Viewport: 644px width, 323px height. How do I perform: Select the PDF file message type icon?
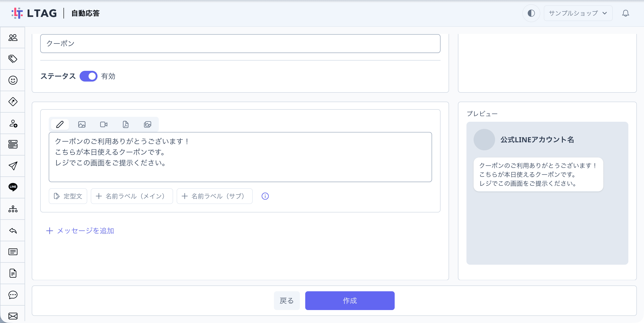point(125,124)
